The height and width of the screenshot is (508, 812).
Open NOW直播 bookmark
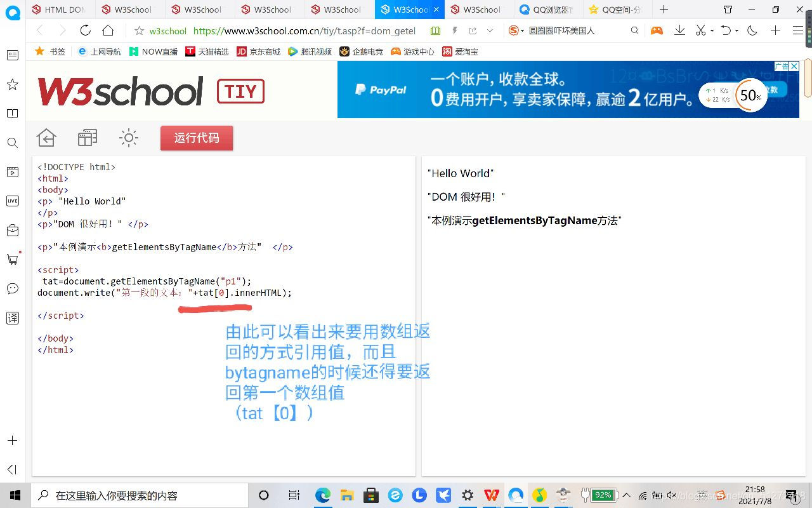point(154,51)
